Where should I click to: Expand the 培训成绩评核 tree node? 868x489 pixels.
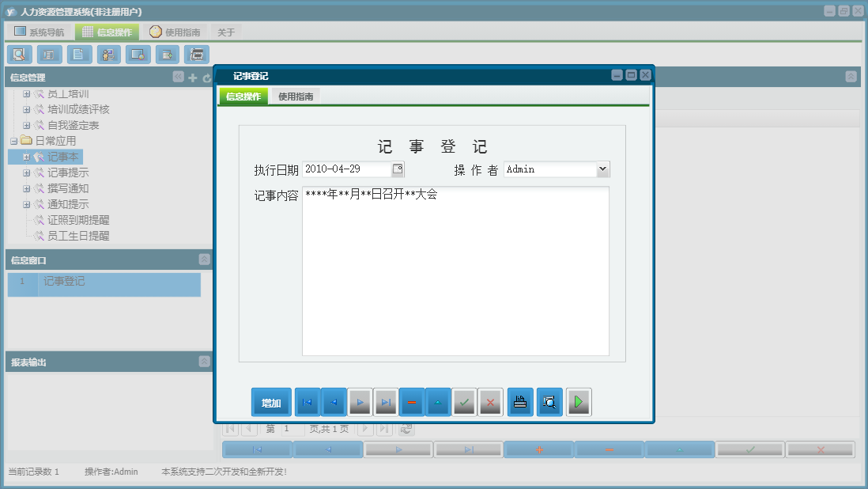[x=26, y=110]
